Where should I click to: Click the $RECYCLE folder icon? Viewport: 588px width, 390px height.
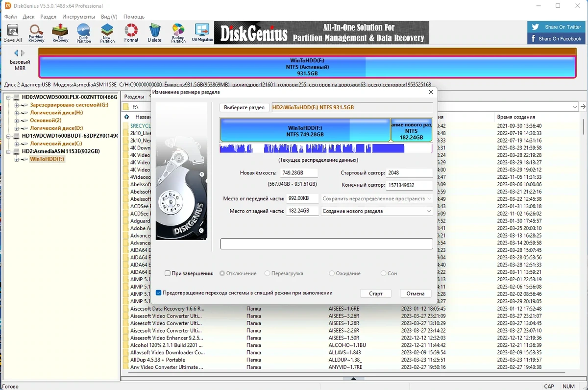pos(126,126)
